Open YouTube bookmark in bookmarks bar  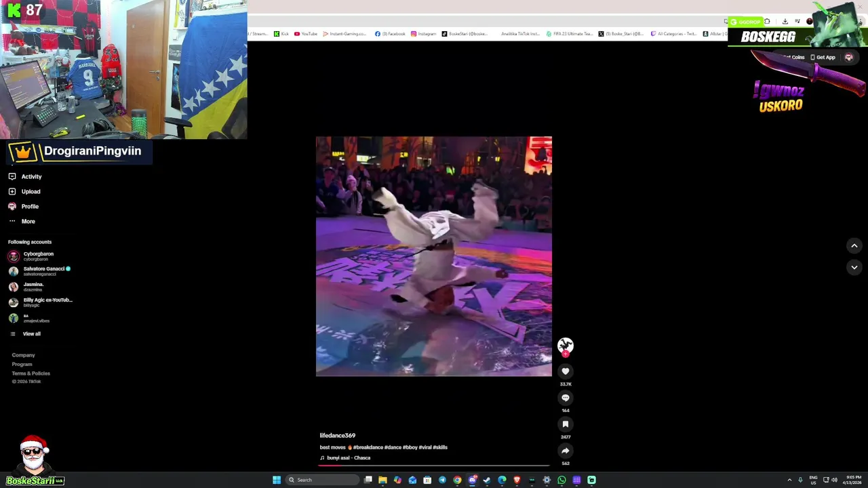click(306, 34)
